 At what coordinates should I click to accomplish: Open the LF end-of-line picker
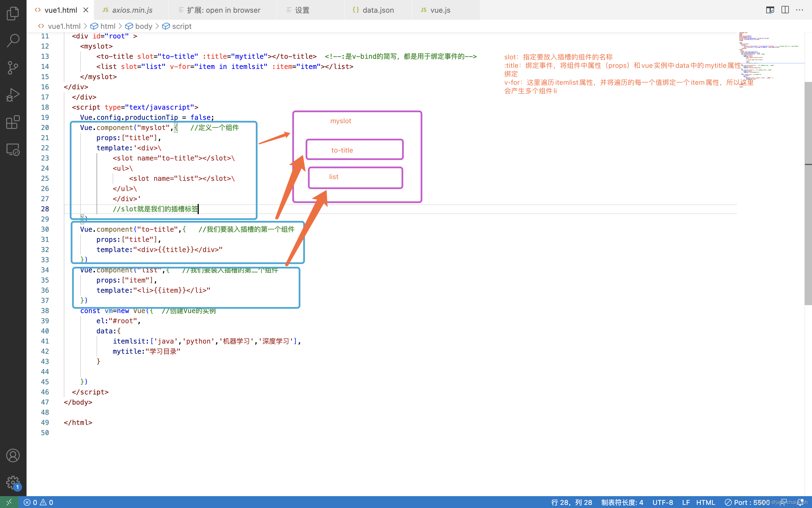click(x=686, y=502)
